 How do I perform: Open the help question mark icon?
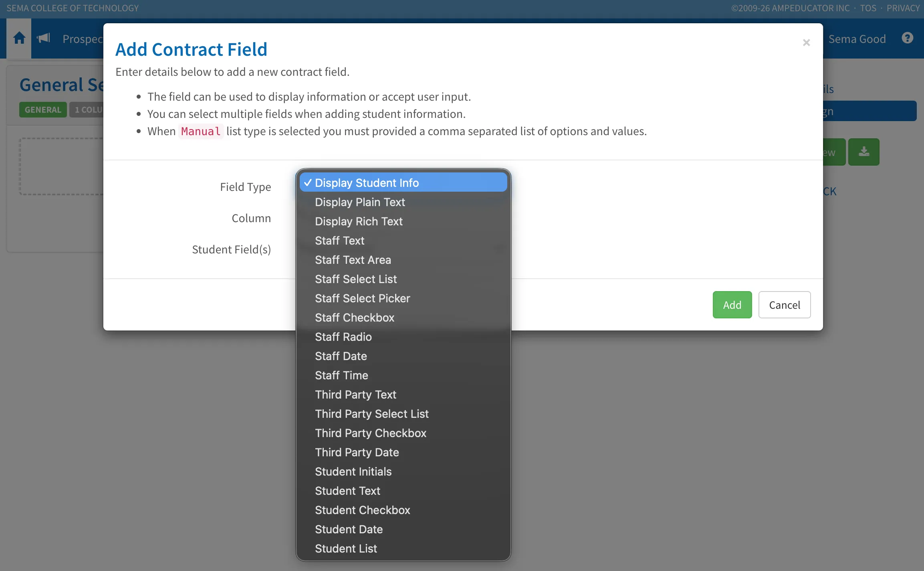[907, 38]
